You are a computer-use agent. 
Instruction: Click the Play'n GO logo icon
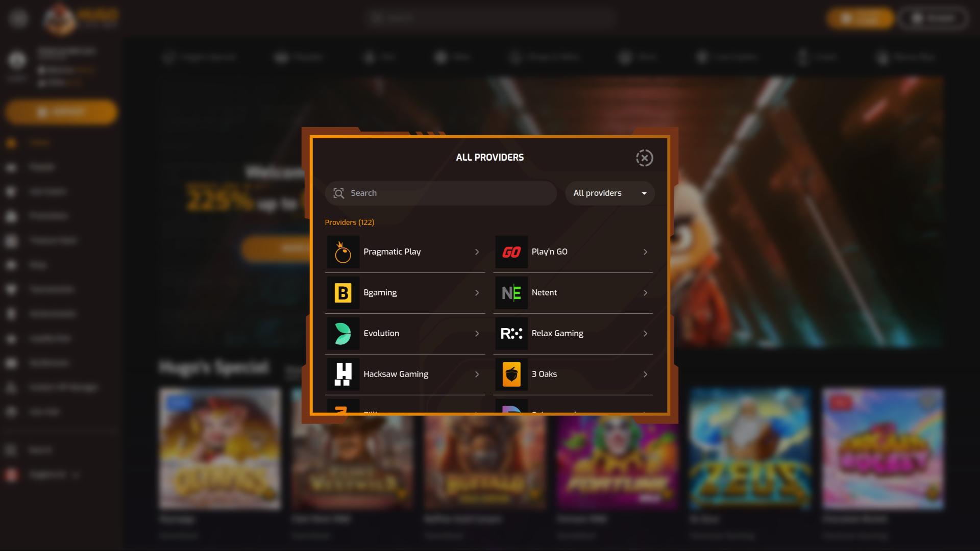pos(511,252)
